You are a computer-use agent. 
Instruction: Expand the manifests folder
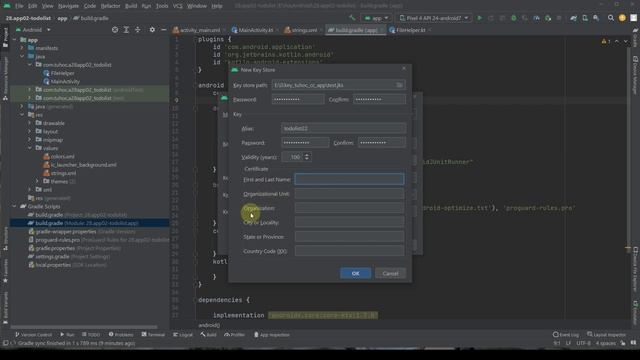click(x=22, y=48)
